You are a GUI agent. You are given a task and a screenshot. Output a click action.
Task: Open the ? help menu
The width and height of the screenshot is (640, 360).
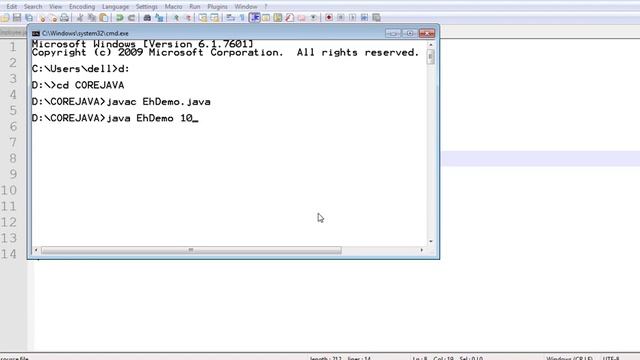click(266, 7)
